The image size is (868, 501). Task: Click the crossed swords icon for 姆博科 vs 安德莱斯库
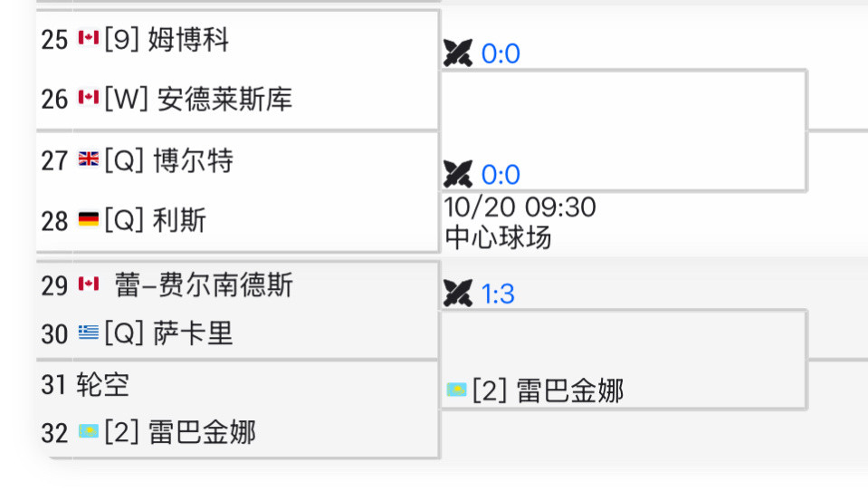tap(458, 54)
